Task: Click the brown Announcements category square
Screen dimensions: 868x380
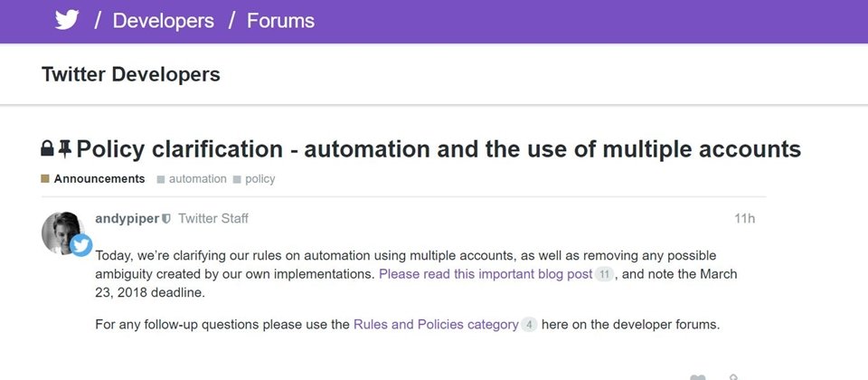Action: tap(45, 179)
